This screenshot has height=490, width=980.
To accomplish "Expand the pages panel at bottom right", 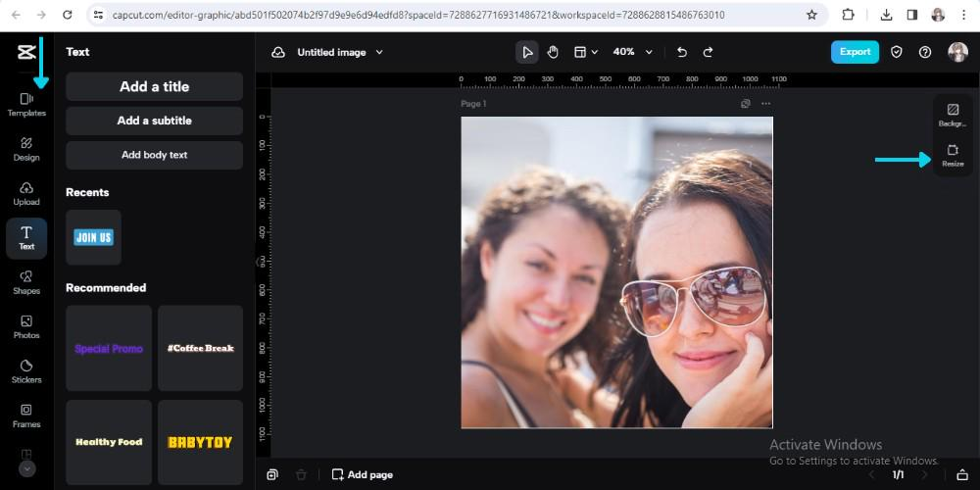I will (x=962, y=475).
